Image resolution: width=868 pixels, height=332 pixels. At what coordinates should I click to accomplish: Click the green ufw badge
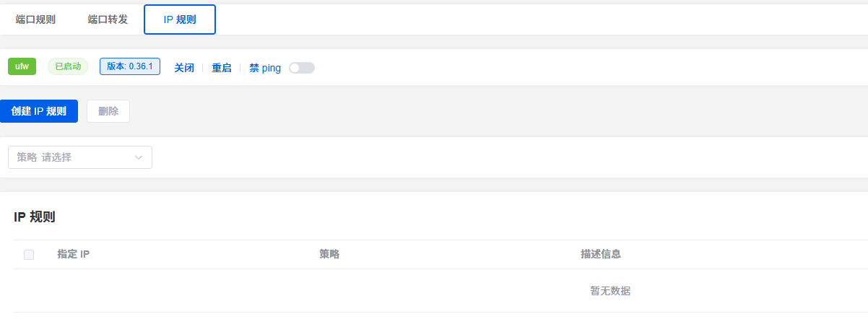click(x=22, y=66)
